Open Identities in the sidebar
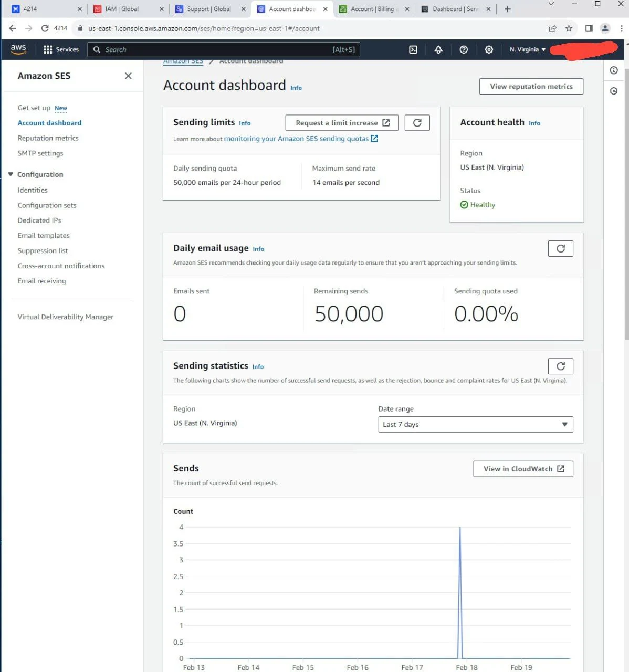 33,190
